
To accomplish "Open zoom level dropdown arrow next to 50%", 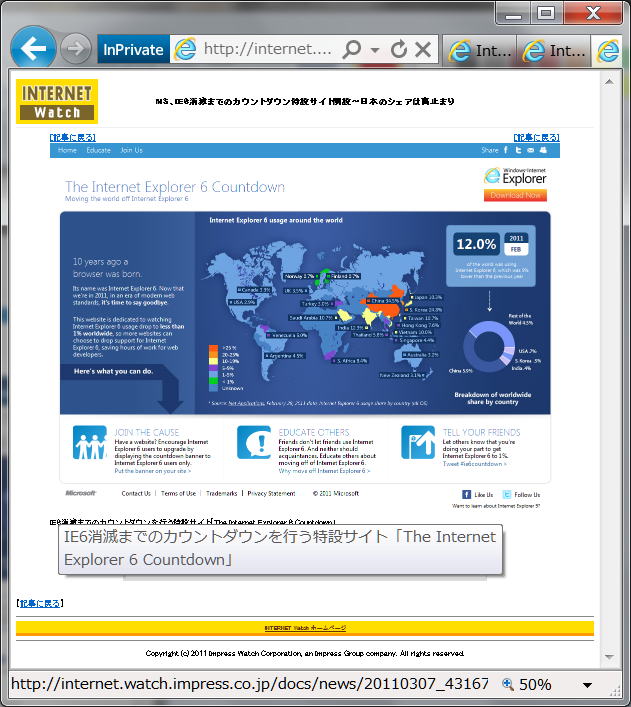I will point(587,685).
